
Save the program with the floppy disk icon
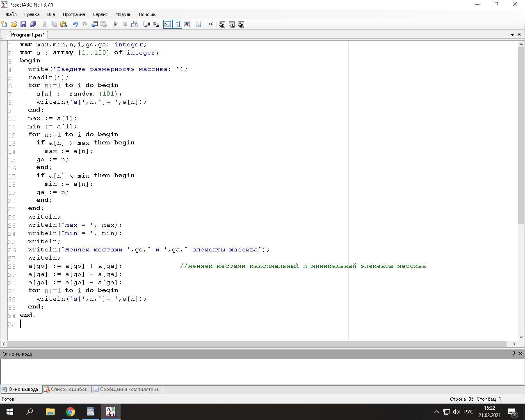[x=23, y=25]
